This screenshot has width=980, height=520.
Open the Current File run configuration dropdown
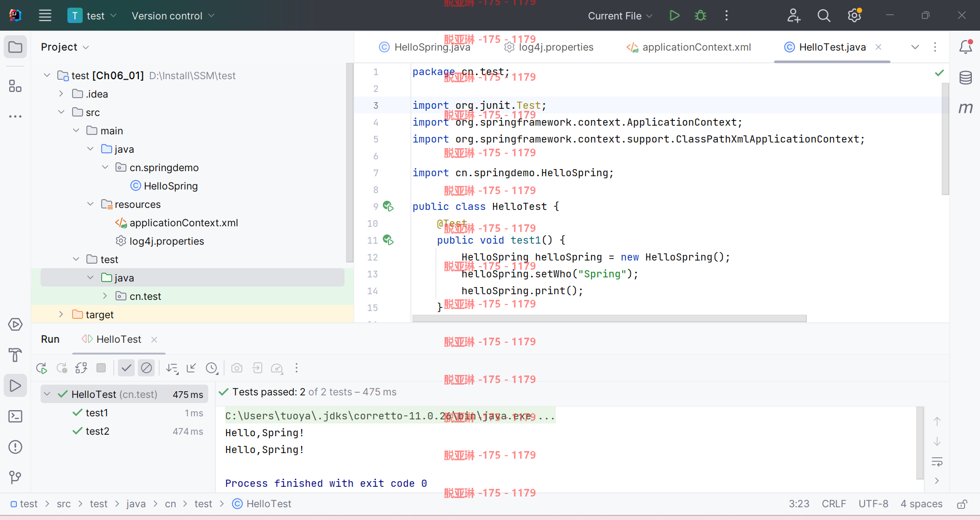tap(620, 16)
